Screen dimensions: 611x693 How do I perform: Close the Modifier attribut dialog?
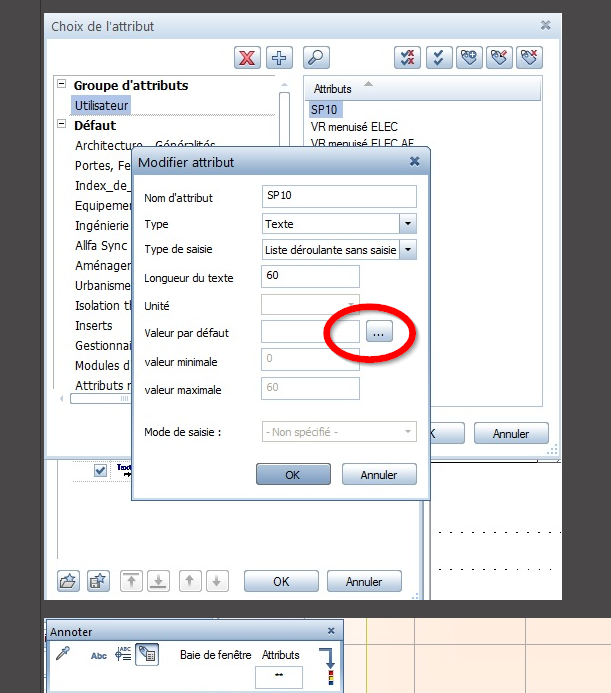click(x=414, y=161)
